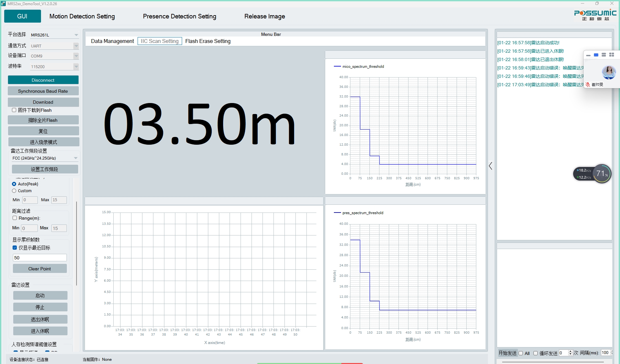Minimize the floating meeting widget
This screenshot has height=364, width=620.
coord(588,55)
